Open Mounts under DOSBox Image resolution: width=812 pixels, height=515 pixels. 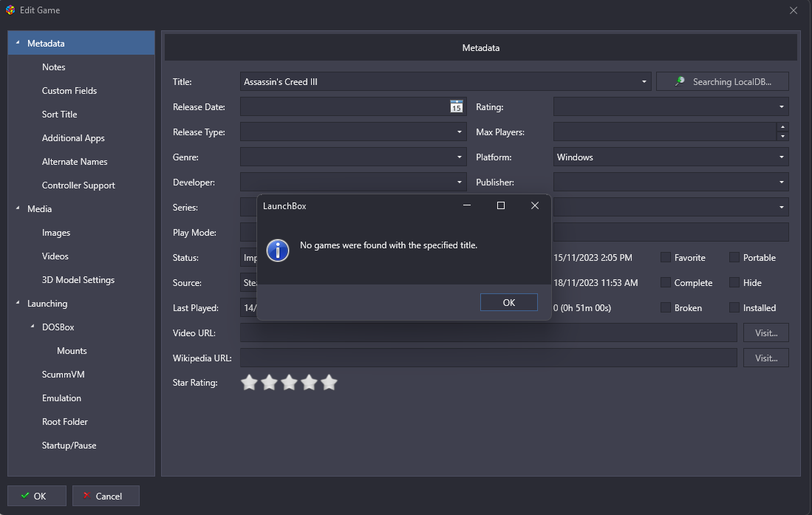click(x=72, y=351)
